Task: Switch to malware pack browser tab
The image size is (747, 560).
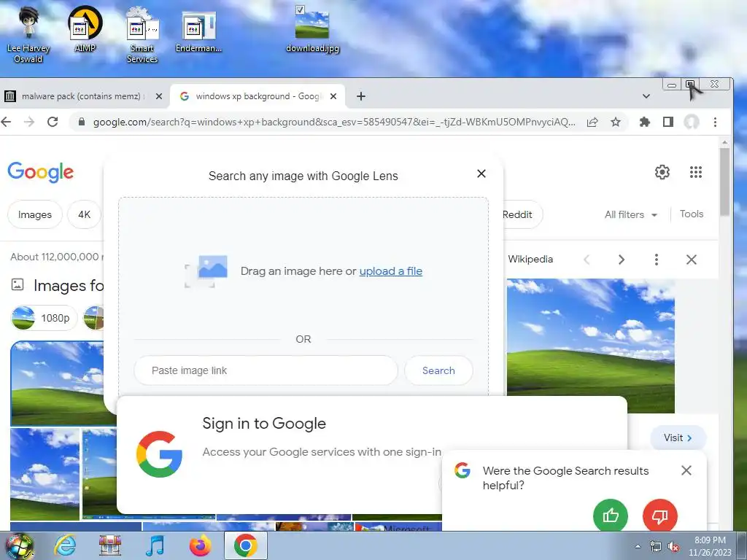Action: point(84,96)
